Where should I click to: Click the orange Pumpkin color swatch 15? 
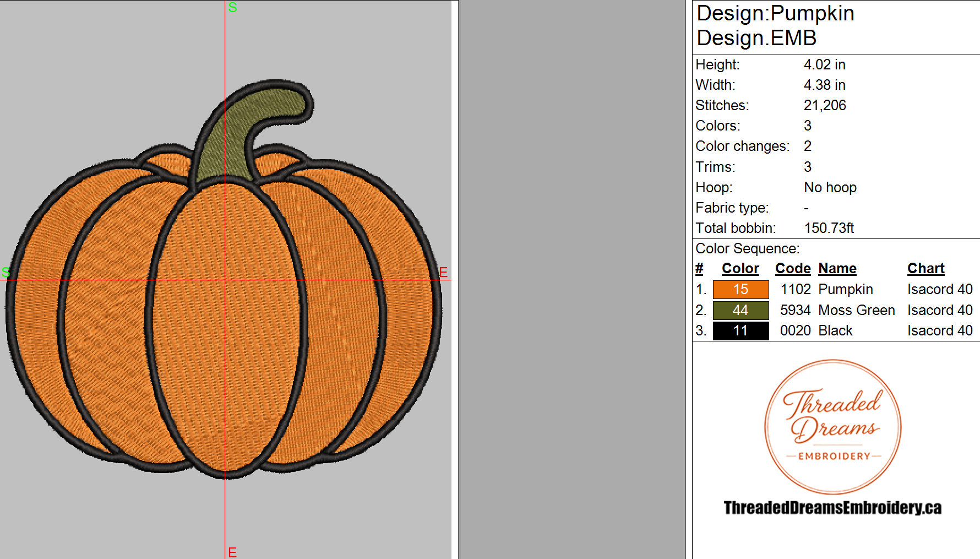(x=741, y=289)
